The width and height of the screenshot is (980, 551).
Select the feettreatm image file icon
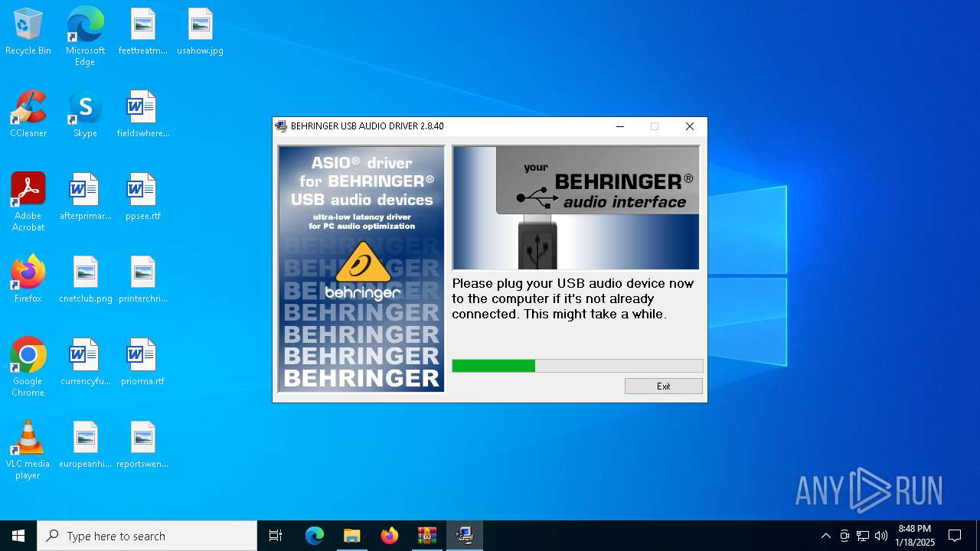pyautogui.click(x=142, y=32)
